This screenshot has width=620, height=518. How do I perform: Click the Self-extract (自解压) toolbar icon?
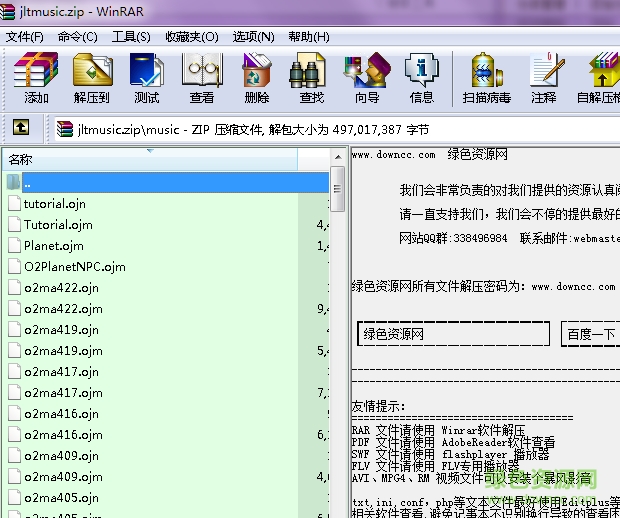coord(598,78)
